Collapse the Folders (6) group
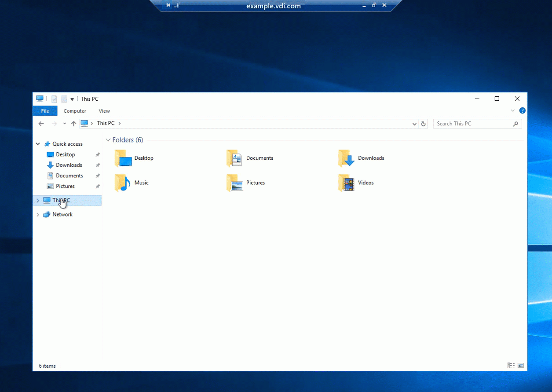The image size is (552, 392). tap(108, 140)
